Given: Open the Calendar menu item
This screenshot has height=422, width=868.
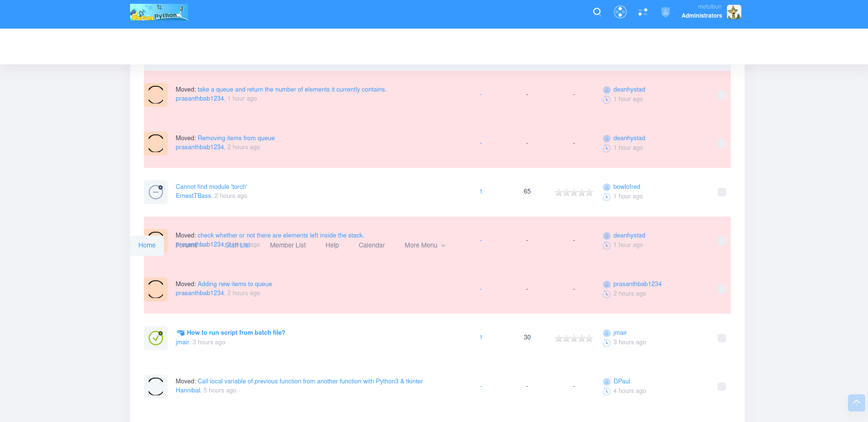Looking at the screenshot, I should pos(372,246).
